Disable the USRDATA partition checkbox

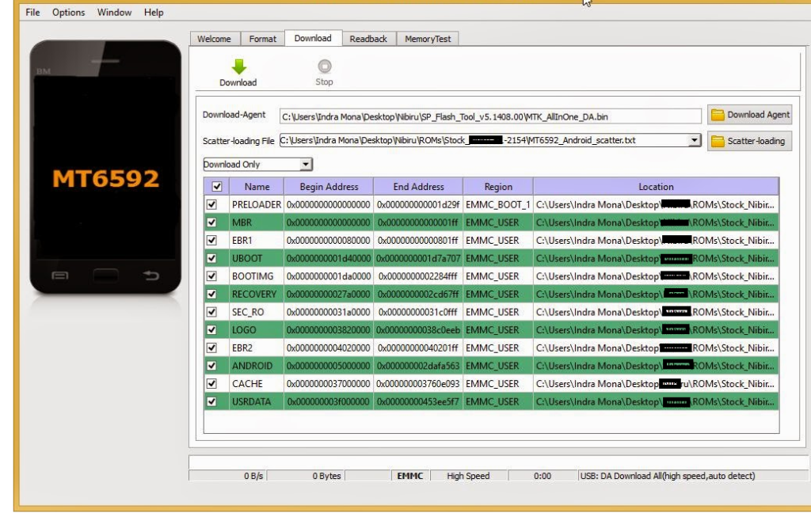(211, 401)
